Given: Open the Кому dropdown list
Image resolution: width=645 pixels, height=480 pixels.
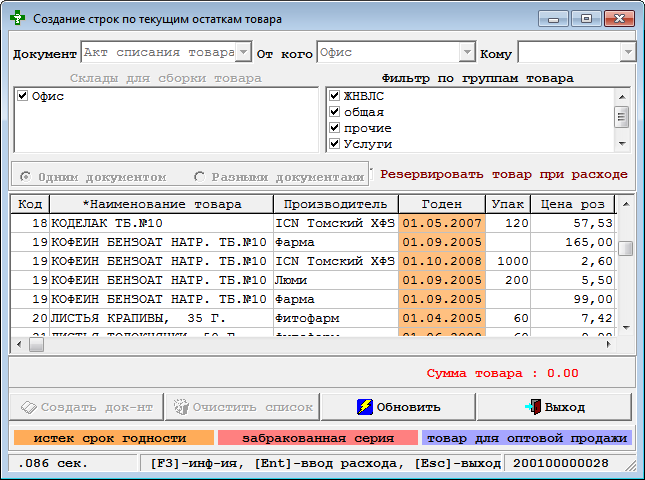Looking at the screenshot, I should [x=627, y=52].
